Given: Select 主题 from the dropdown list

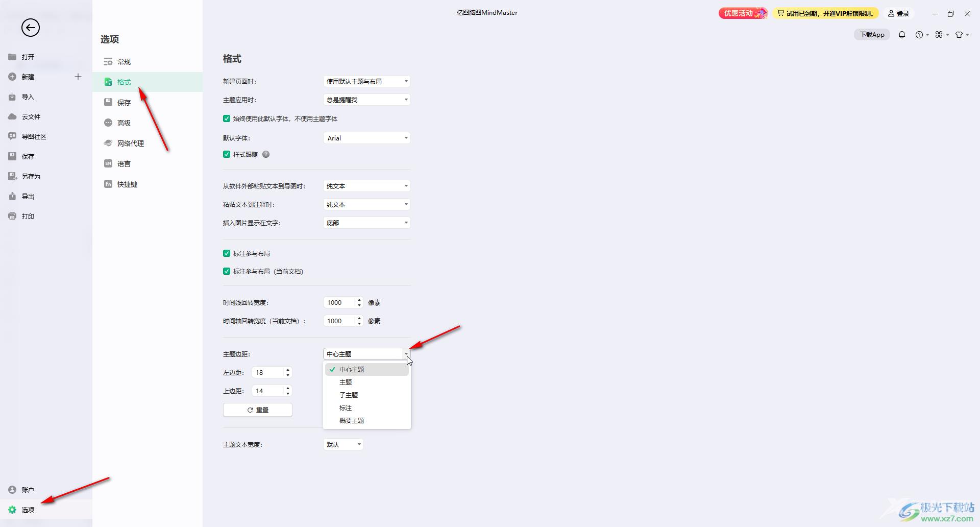Looking at the screenshot, I should [367, 382].
